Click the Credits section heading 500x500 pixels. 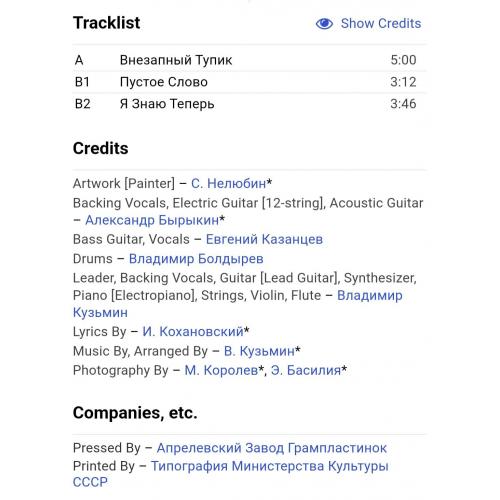point(100,148)
